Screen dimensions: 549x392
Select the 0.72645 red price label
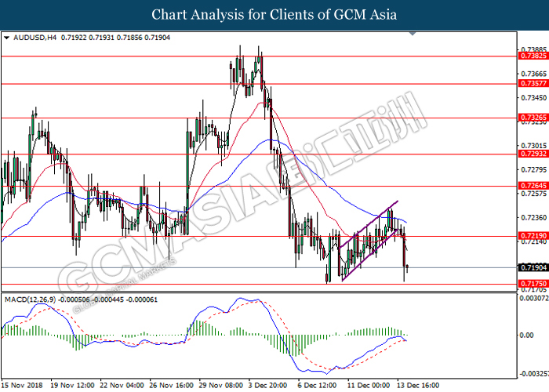point(533,186)
